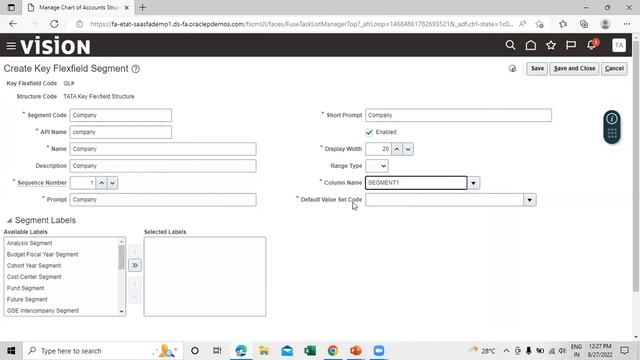Open favorites star in Vision header
640x360 pixels.
(x=551, y=45)
